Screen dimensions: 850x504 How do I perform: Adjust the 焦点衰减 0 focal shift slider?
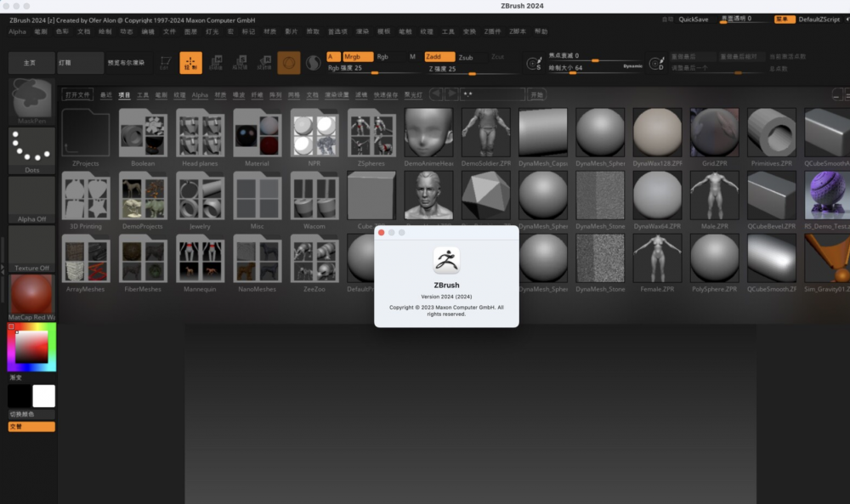[595, 56]
